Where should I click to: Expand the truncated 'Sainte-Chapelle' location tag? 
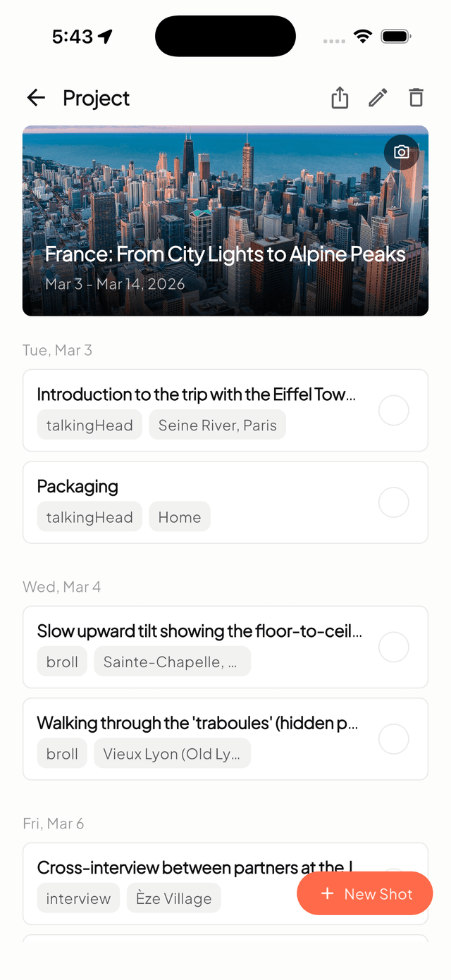(x=172, y=661)
